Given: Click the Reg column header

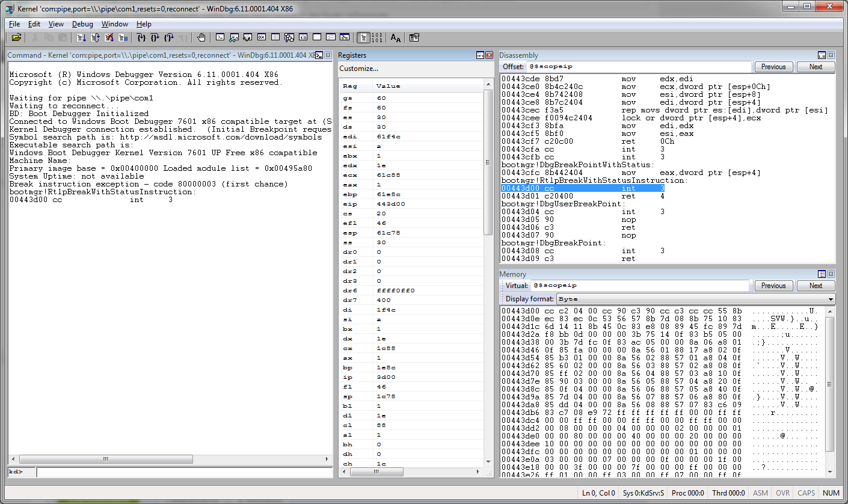Looking at the screenshot, I should [355, 86].
